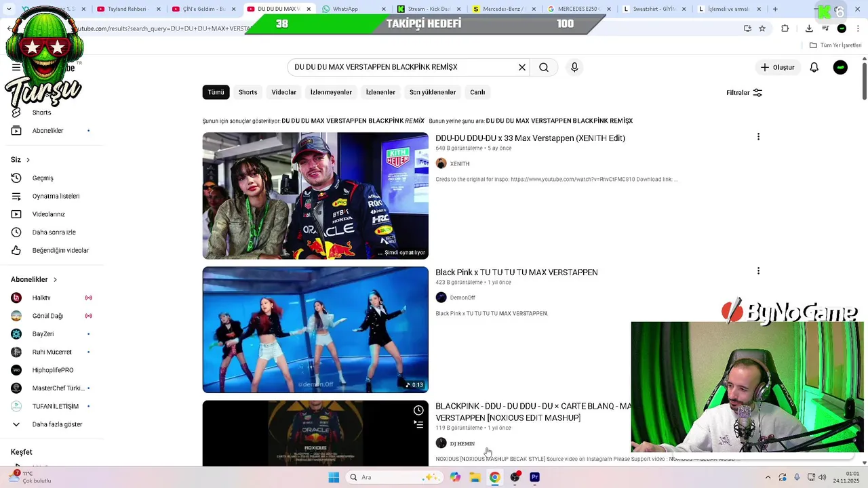Select the İzlenenler filter chip
Image resolution: width=868 pixels, height=488 pixels.
(380, 92)
